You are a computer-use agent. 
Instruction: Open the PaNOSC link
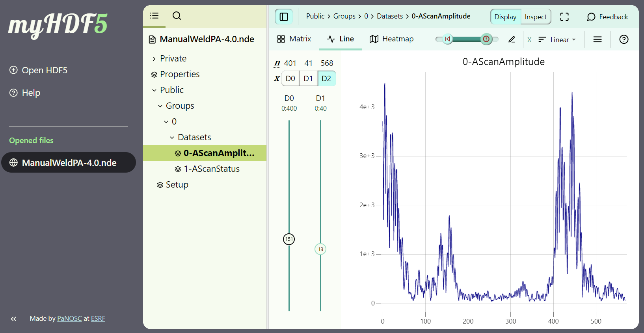pos(69,318)
